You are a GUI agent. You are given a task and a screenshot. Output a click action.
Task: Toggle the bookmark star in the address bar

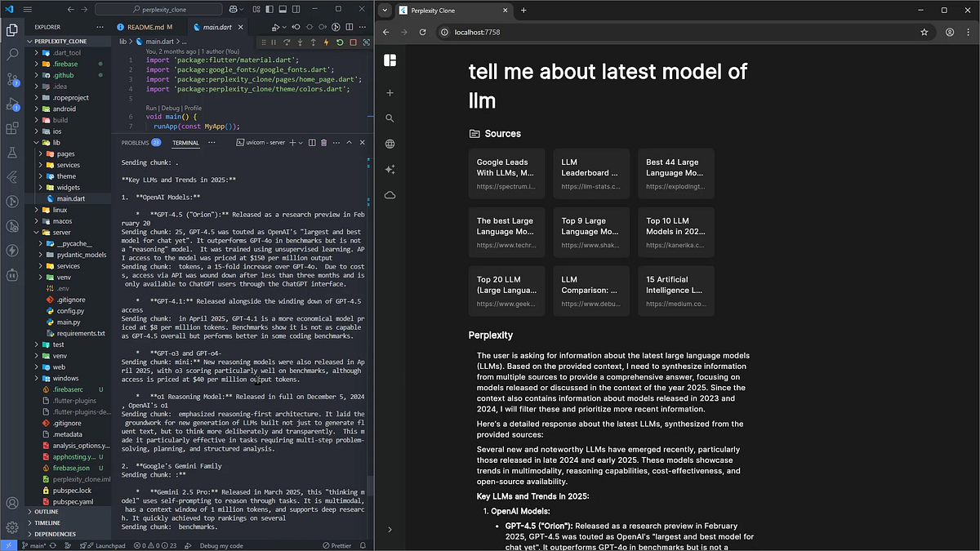[924, 32]
